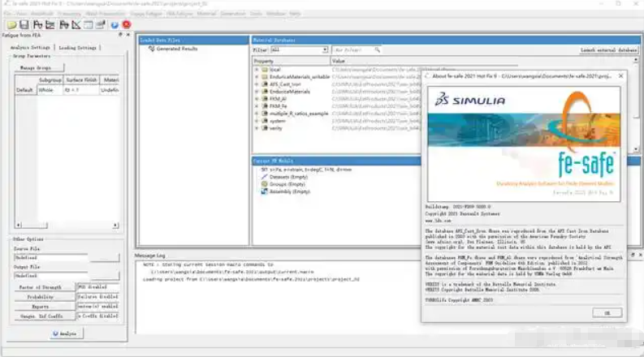Expand the local database tree node
Screen dimensions: 644x357
coord(257,70)
